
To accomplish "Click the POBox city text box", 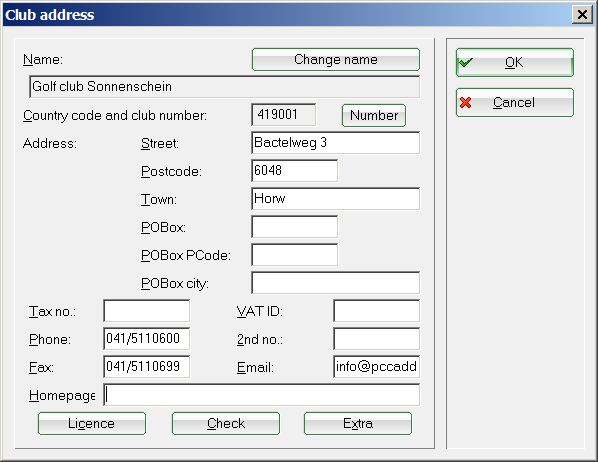I will click(x=336, y=283).
